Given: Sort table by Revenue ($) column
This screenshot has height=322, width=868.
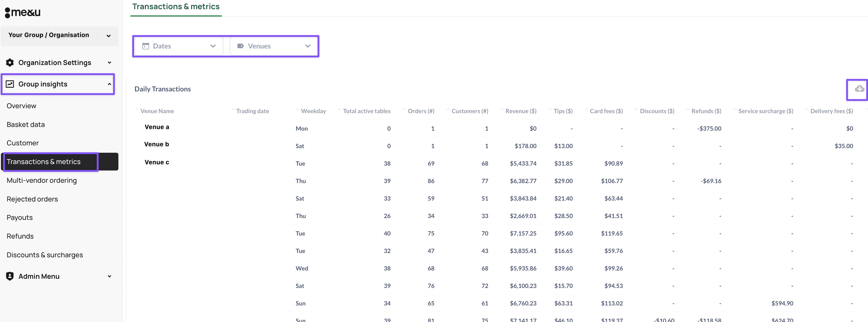Looking at the screenshot, I should pos(520,111).
